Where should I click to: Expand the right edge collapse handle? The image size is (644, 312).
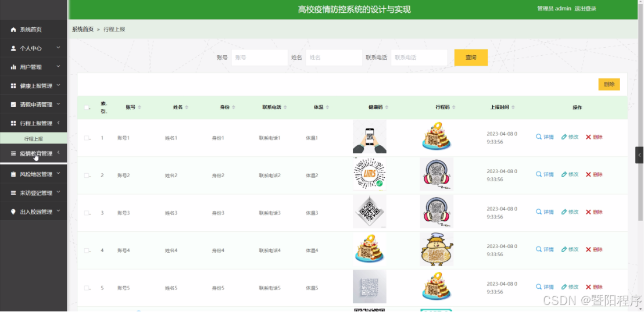[x=639, y=155]
